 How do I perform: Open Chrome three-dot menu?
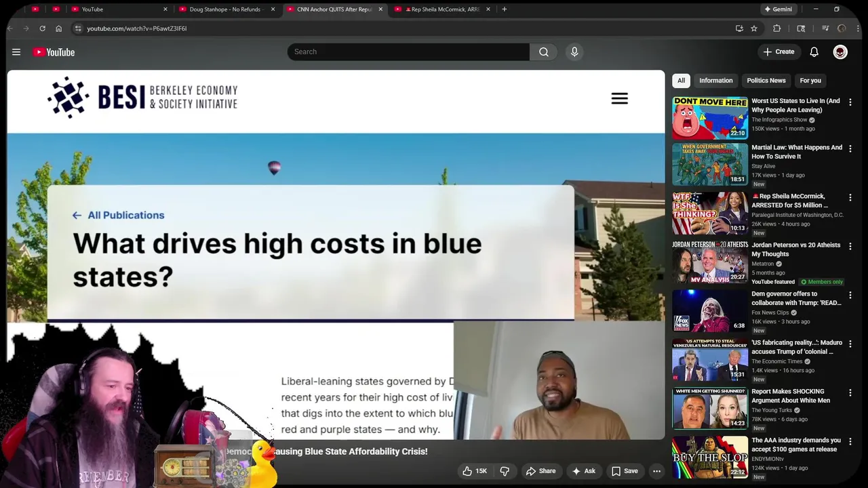(x=859, y=28)
